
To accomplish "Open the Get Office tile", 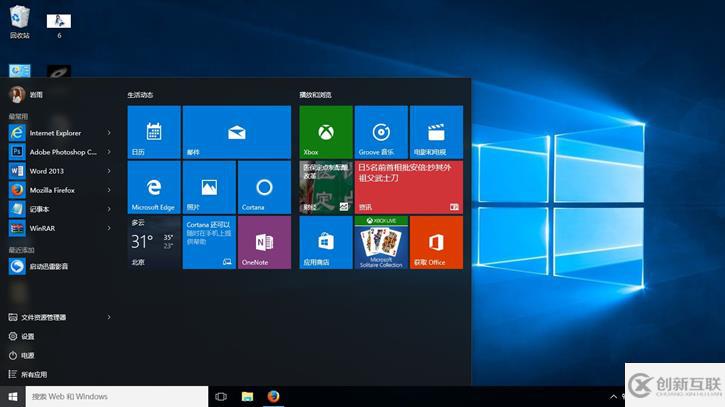I will point(436,242).
